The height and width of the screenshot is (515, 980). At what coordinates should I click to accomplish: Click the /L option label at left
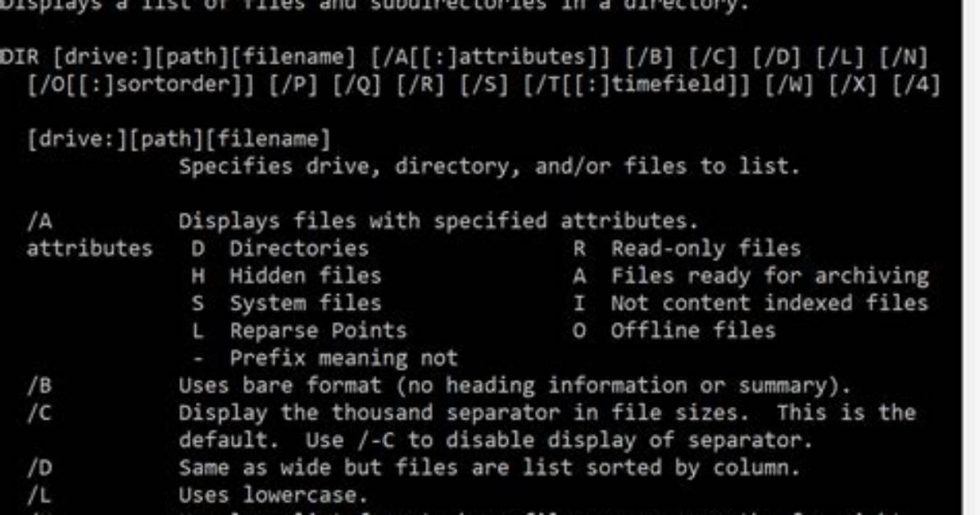pos(39,495)
